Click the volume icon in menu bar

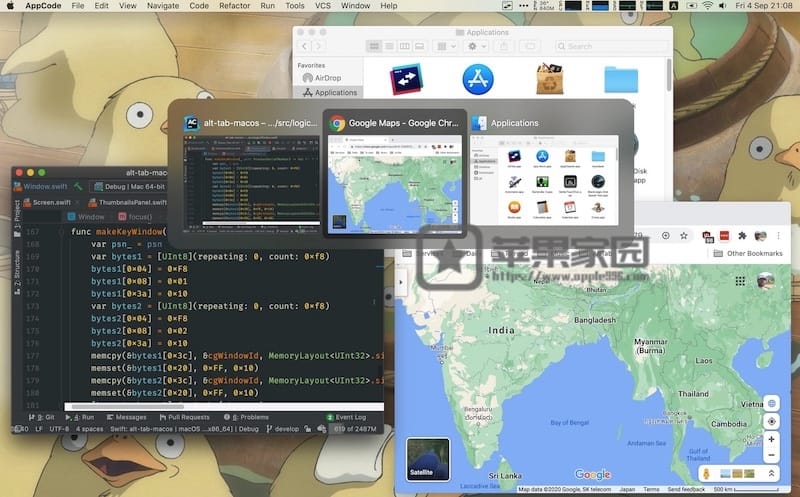coord(722,6)
